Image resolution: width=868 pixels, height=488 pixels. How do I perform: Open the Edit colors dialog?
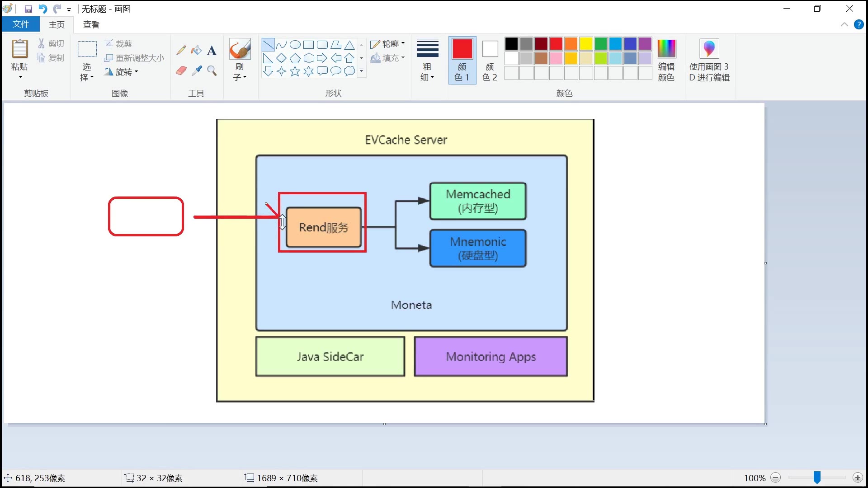(x=666, y=60)
